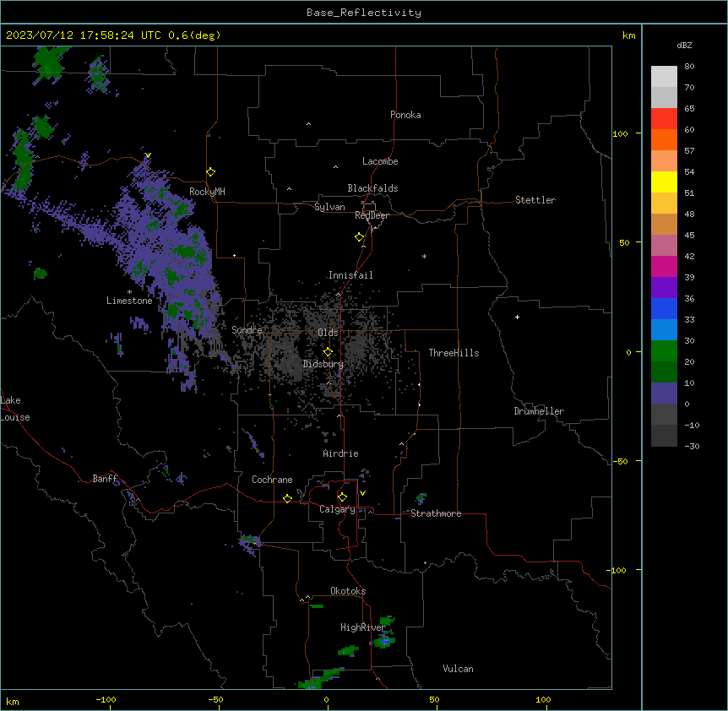Click the Sundre town label
The image size is (728, 711).
[247, 330]
